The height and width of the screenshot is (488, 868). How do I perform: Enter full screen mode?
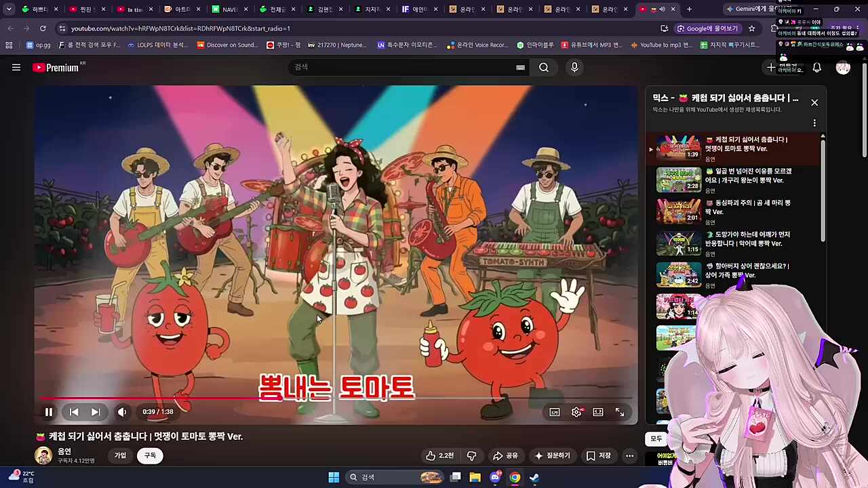tap(620, 412)
